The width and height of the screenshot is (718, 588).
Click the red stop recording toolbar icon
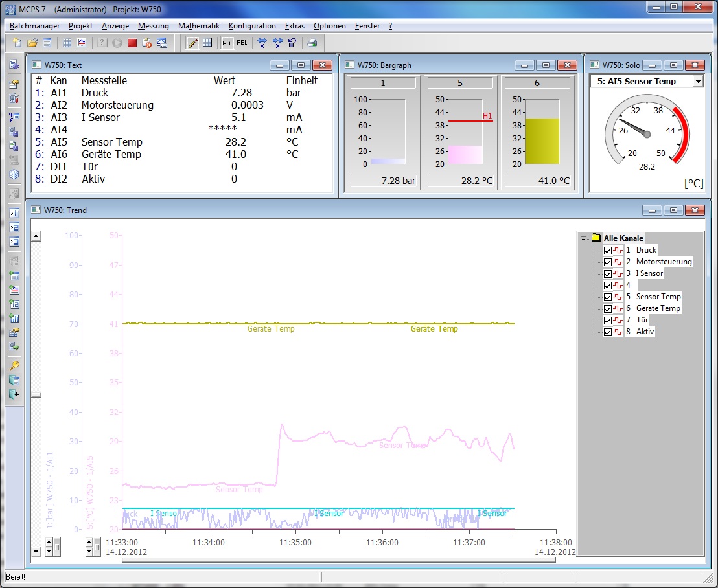(x=133, y=43)
